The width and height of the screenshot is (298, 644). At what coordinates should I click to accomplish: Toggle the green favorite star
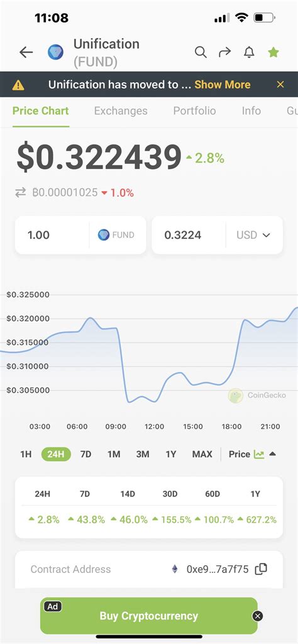[x=273, y=52]
